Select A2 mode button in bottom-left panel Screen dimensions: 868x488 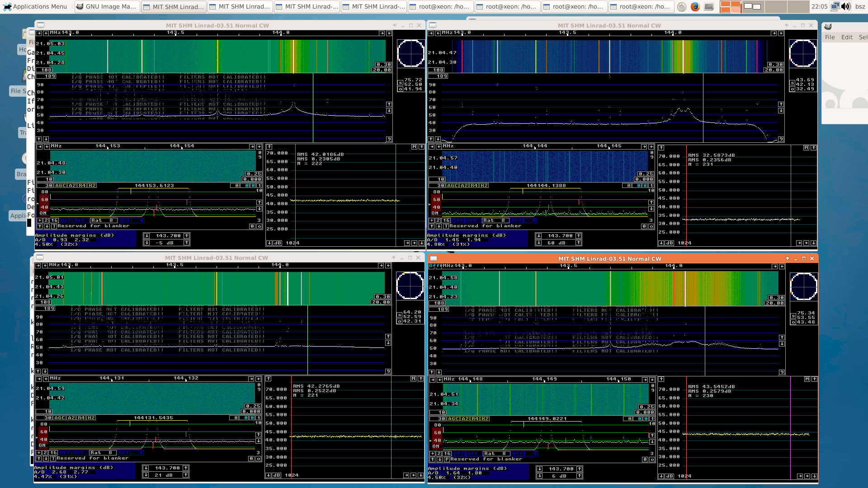click(x=69, y=418)
